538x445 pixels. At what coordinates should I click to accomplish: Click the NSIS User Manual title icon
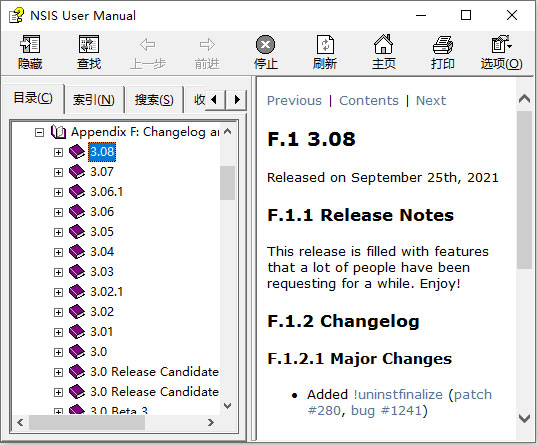coord(16,15)
